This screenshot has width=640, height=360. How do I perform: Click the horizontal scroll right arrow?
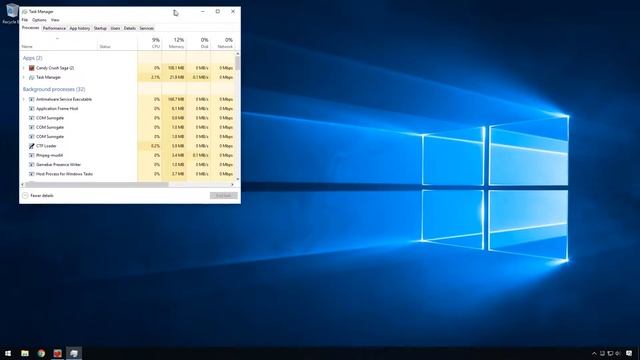[x=232, y=184]
